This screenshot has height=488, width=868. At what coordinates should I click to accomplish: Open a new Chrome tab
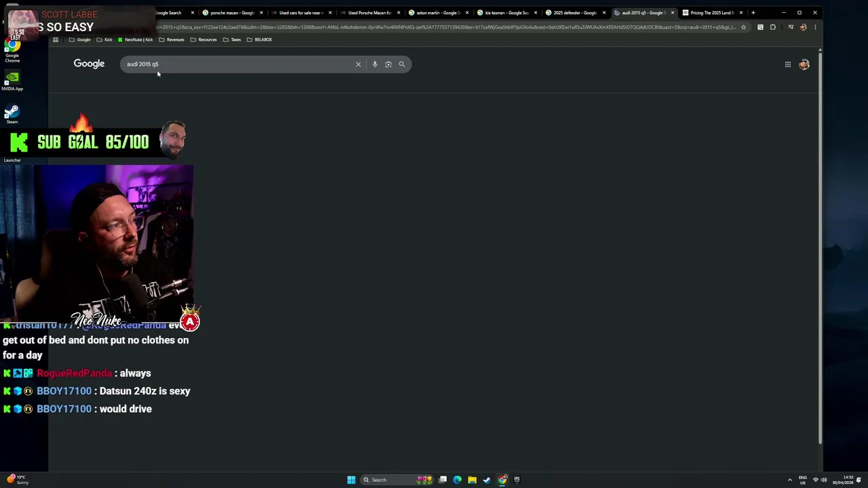point(753,12)
